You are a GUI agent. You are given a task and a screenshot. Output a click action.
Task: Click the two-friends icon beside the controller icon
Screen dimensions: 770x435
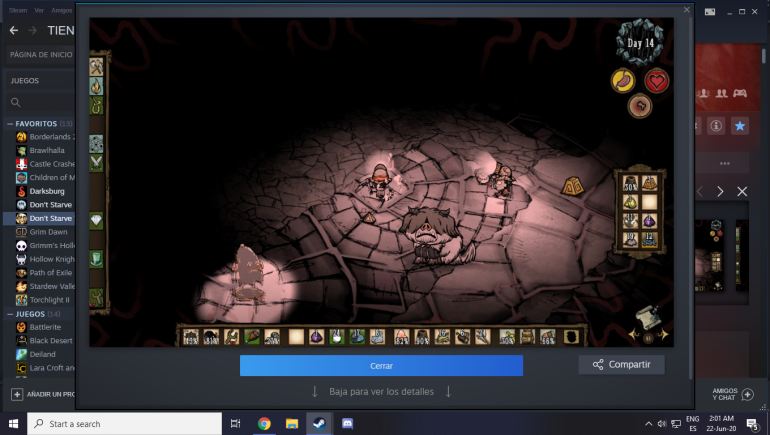point(721,93)
